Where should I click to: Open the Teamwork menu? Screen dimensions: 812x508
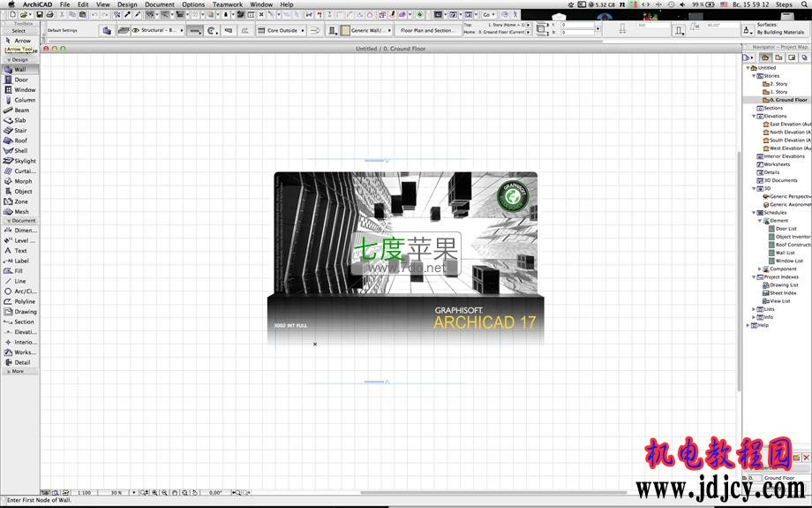228,4
